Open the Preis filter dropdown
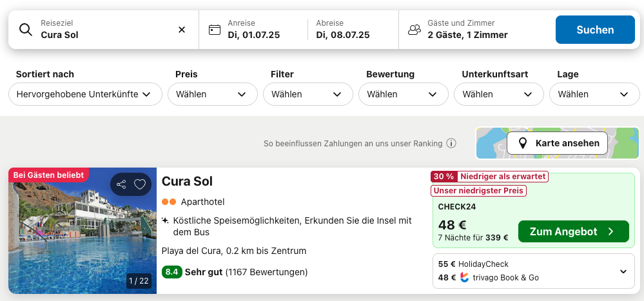Screen dimensions: 644x301 click(212, 94)
